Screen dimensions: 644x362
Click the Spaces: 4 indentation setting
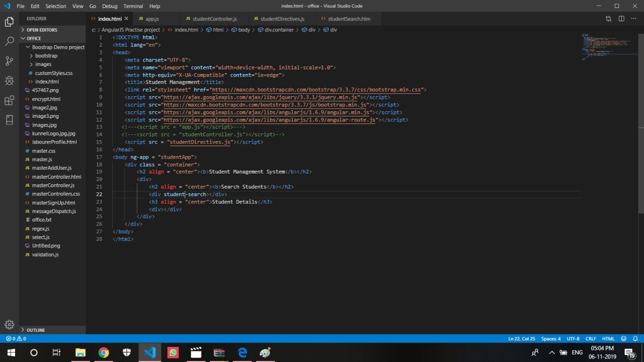click(551, 339)
